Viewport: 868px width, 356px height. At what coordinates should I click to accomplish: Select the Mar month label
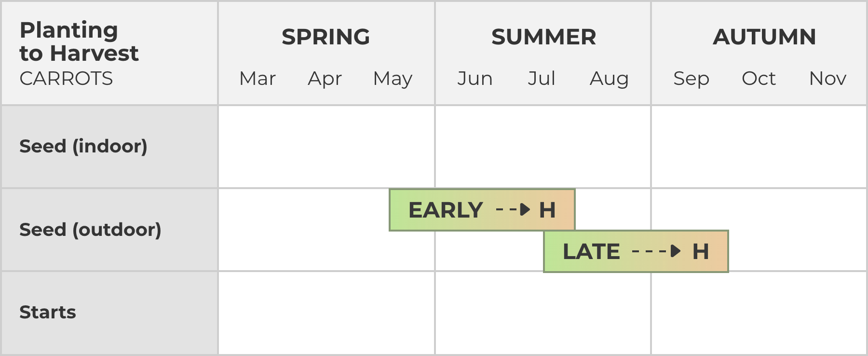pyautogui.click(x=258, y=79)
